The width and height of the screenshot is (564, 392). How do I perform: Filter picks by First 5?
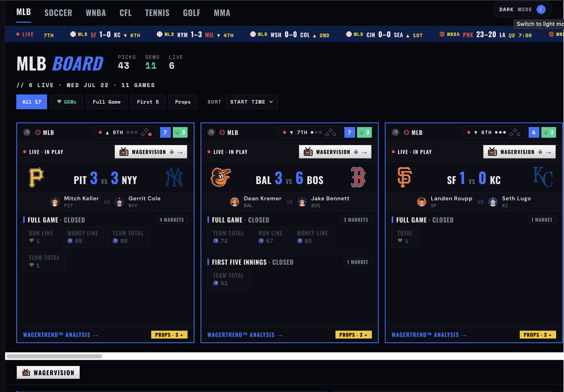pos(148,102)
